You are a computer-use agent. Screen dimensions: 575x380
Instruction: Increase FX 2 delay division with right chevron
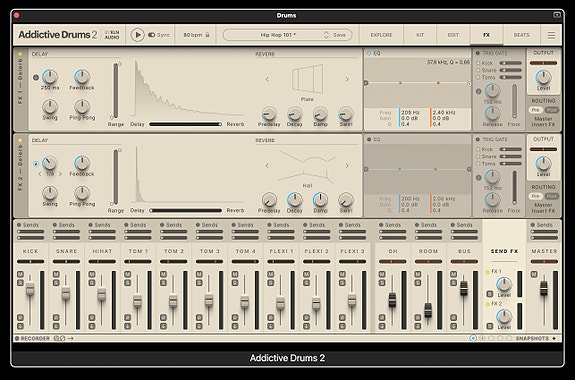(x=61, y=174)
